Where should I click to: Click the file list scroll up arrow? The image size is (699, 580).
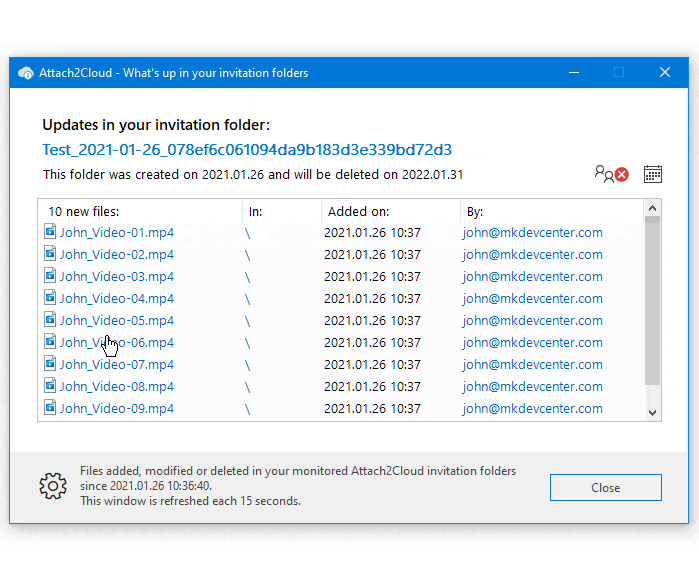coord(652,208)
